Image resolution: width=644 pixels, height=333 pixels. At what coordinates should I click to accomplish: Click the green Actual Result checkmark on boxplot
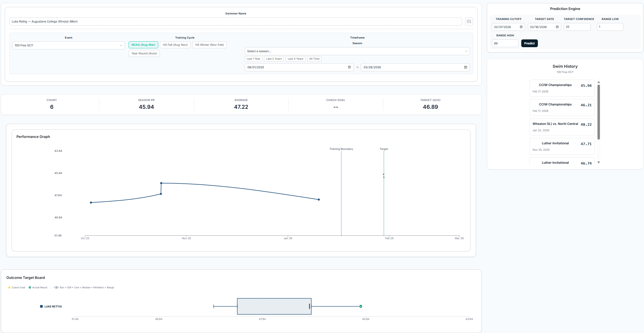tap(361, 306)
